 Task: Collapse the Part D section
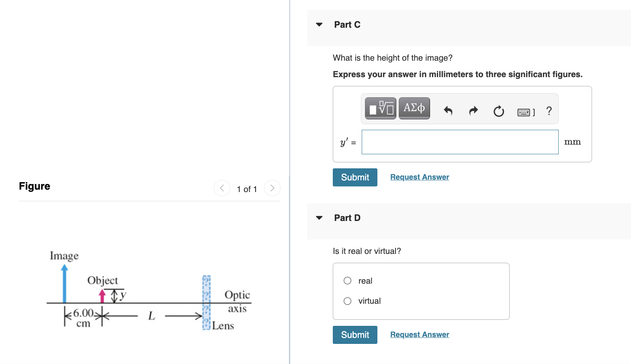click(x=319, y=217)
